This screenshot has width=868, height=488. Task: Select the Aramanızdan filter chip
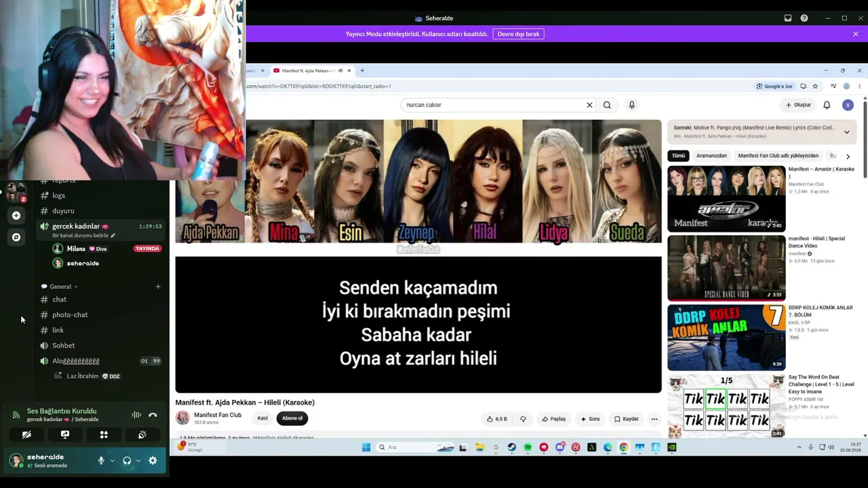point(711,156)
